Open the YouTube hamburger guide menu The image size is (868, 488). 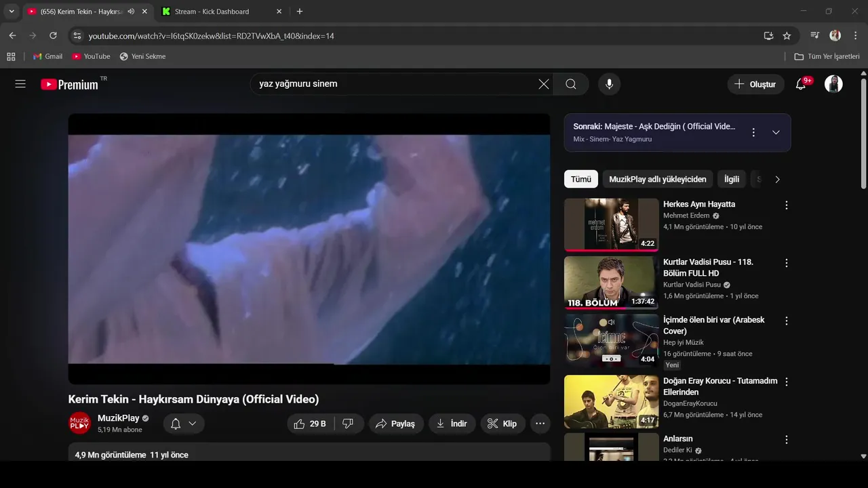[x=20, y=84]
